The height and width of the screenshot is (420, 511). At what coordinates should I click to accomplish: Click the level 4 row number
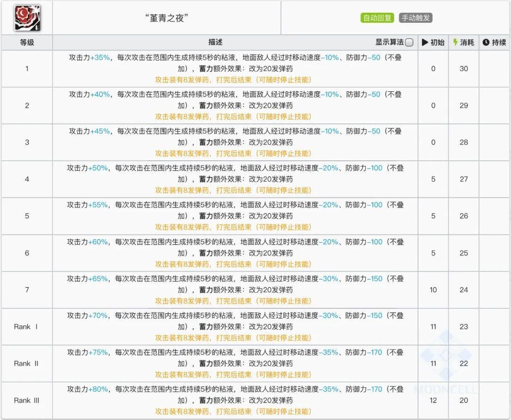[26, 179]
